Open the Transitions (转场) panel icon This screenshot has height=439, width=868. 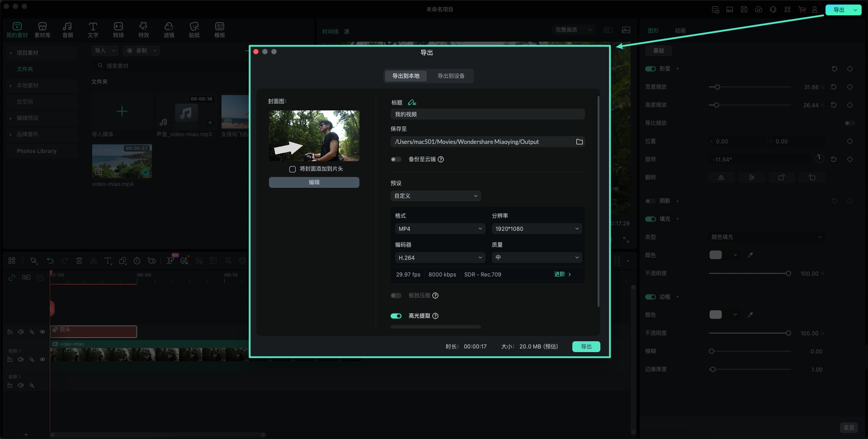coord(118,29)
